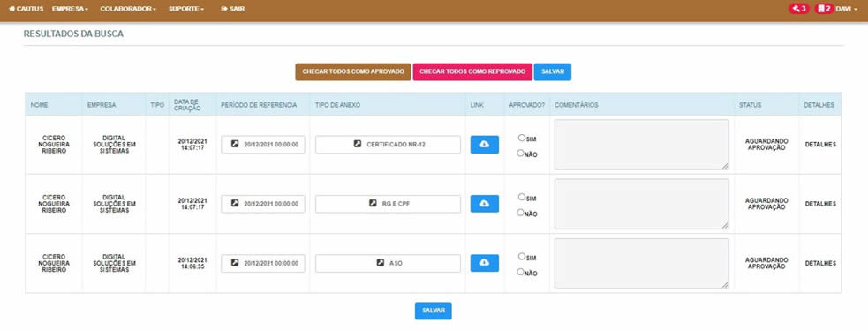Click Checar Todos Como Reprovado button
Viewport: 868px width, 330px height.
coord(472,71)
